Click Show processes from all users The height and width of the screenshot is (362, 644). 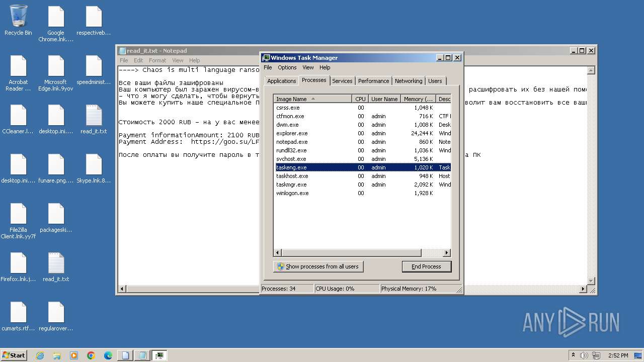click(x=318, y=266)
